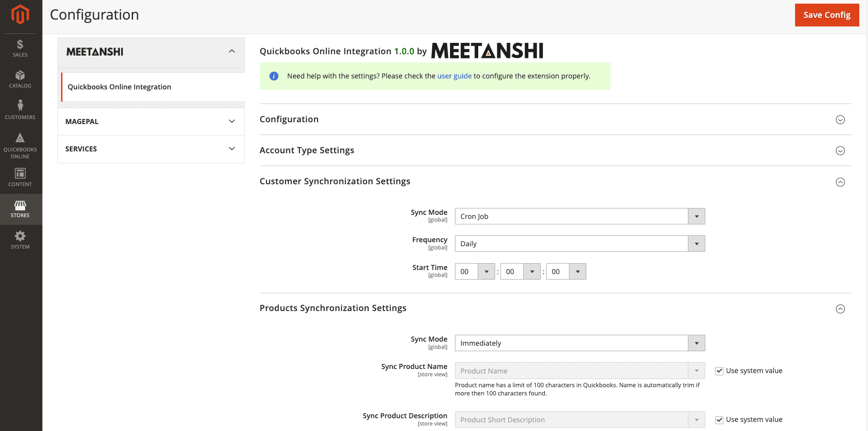Expand the SERVICES section
This screenshot has height=431, width=868.
coord(232,149)
